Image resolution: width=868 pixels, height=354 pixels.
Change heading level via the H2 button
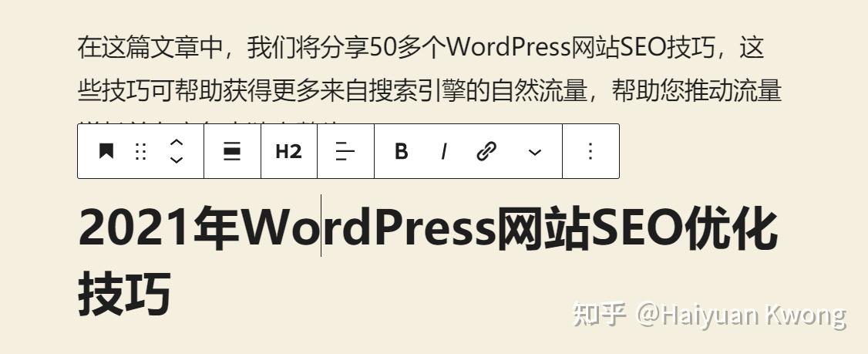click(x=288, y=150)
